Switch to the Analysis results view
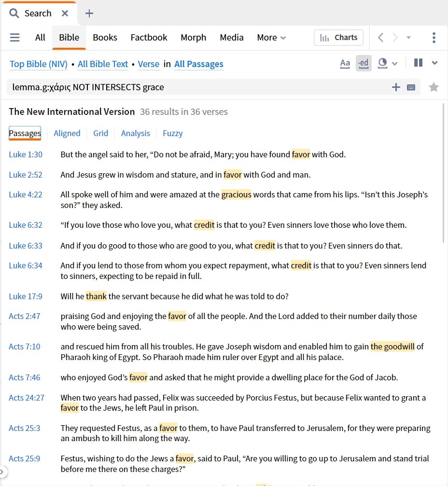 click(136, 133)
